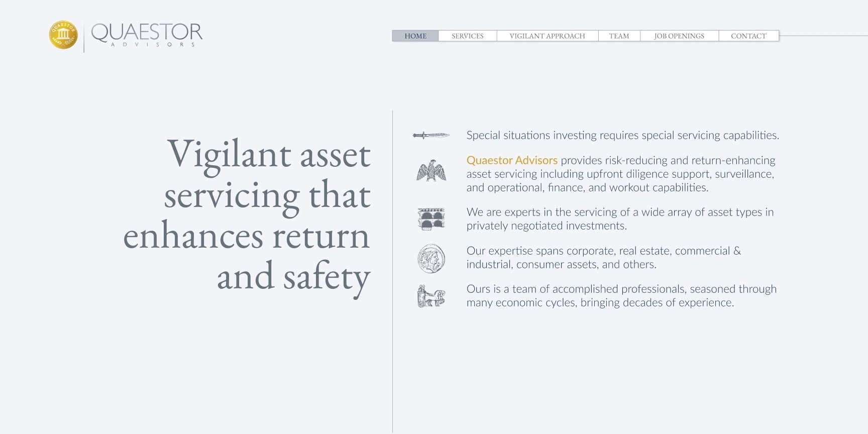Screen dimensions: 868x434
Task: Follow the gold Quaestor Advisors text link
Action: pyautogui.click(x=512, y=160)
